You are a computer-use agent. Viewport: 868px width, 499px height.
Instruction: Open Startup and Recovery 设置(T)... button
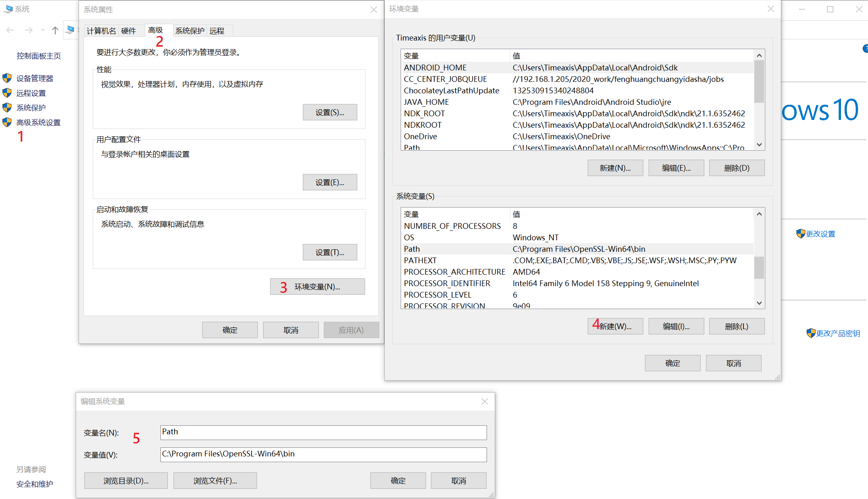[x=330, y=252]
